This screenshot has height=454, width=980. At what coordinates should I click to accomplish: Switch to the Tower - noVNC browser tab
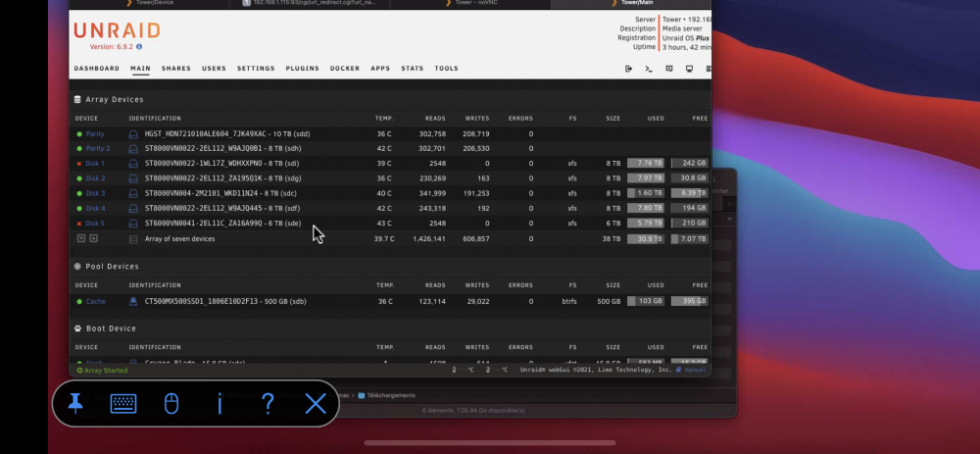[x=470, y=3]
